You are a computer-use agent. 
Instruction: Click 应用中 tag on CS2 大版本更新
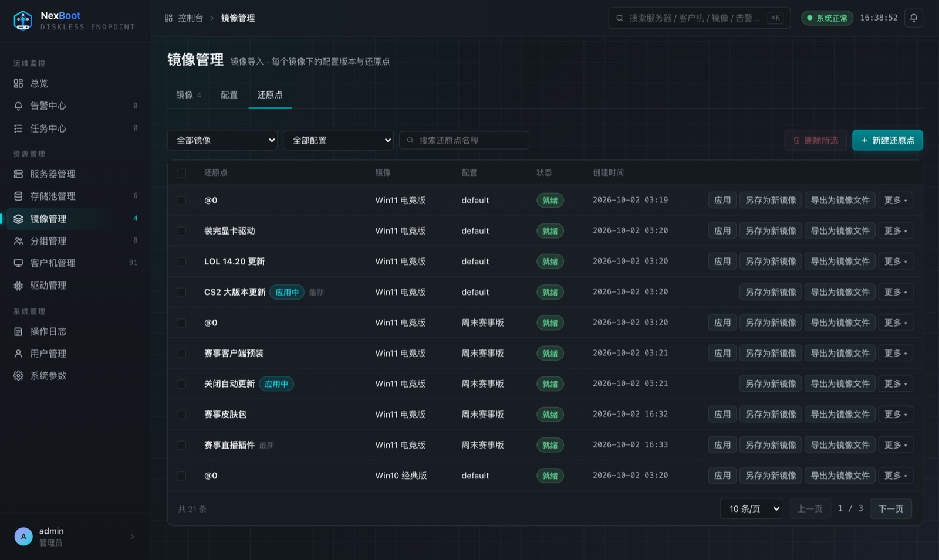point(287,292)
